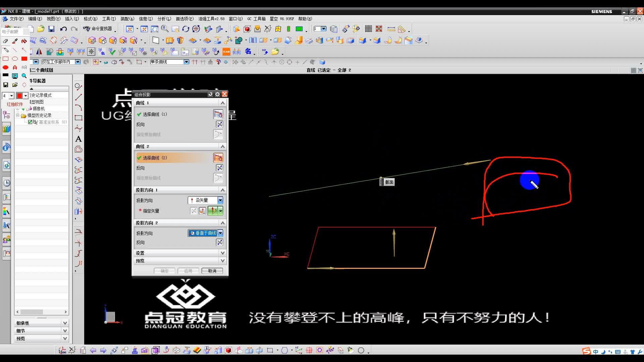644x362 pixels.
Task: Click the Rotate view icon
Action: (185, 29)
